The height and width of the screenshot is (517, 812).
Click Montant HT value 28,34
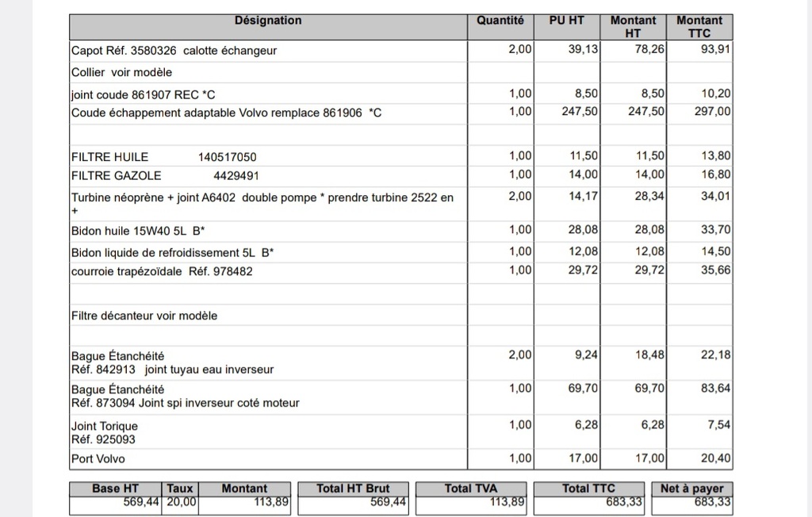tap(649, 197)
